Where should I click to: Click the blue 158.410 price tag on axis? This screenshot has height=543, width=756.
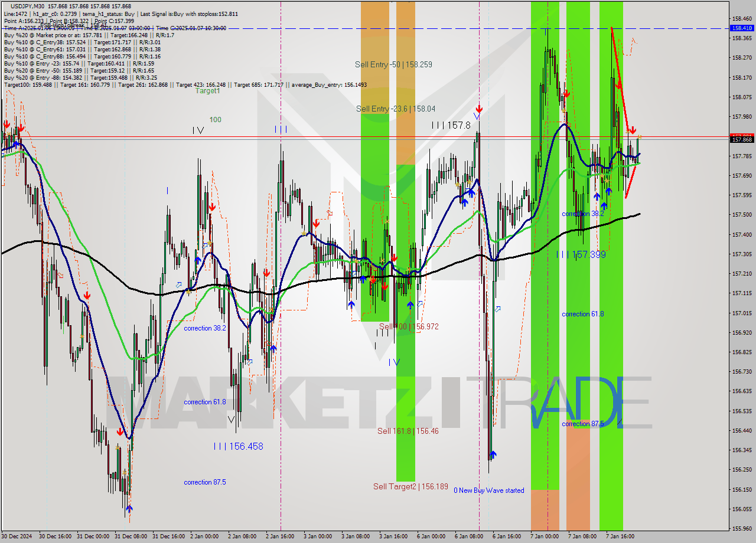[742, 28]
